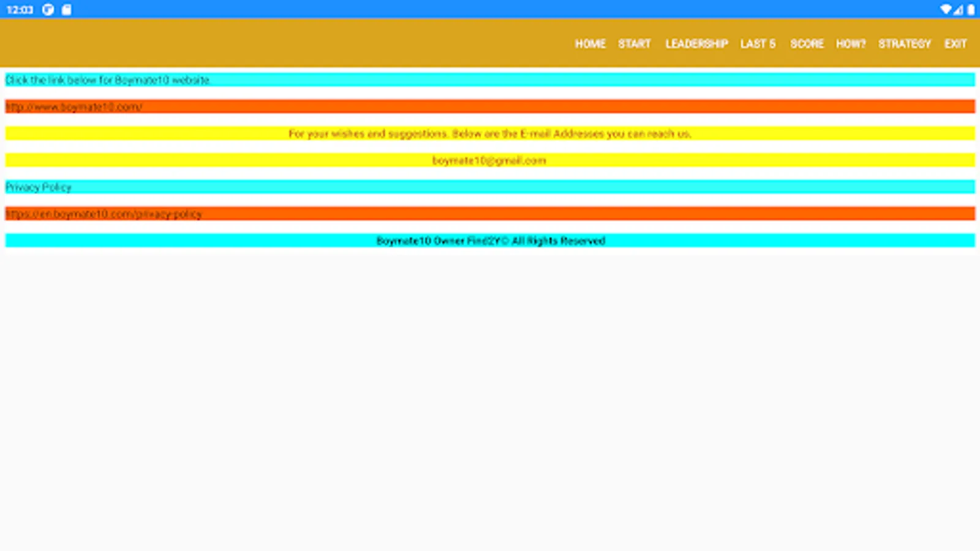Click the 'Privacy Policy' heading text
The height and width of the screenshot is (551, 980).
click(x=39, y=187)
